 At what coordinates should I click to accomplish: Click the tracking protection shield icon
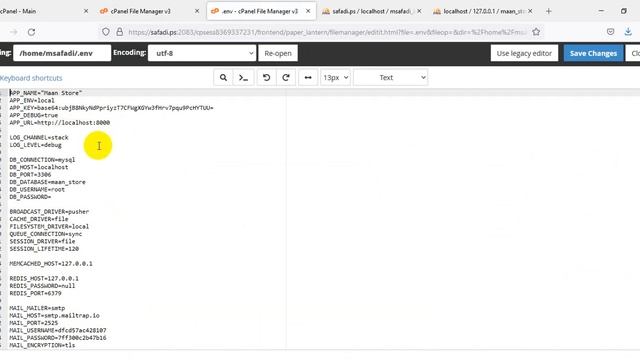coord(106,32)
